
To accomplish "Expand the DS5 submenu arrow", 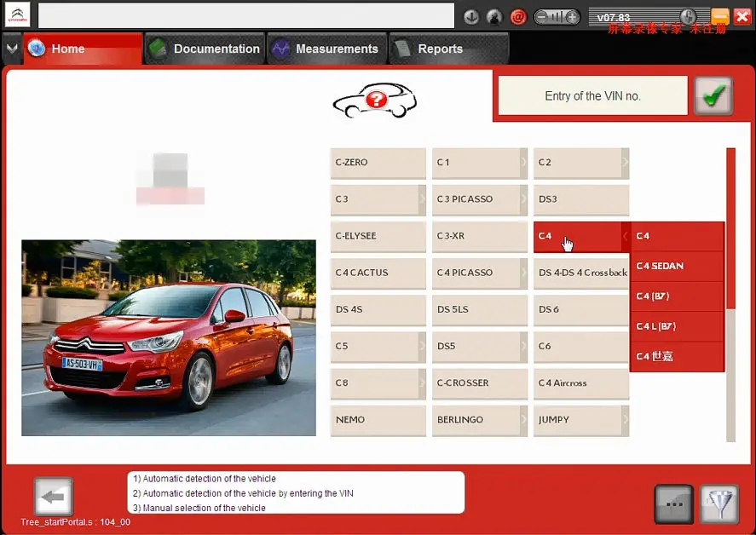I will coord(523,346).
